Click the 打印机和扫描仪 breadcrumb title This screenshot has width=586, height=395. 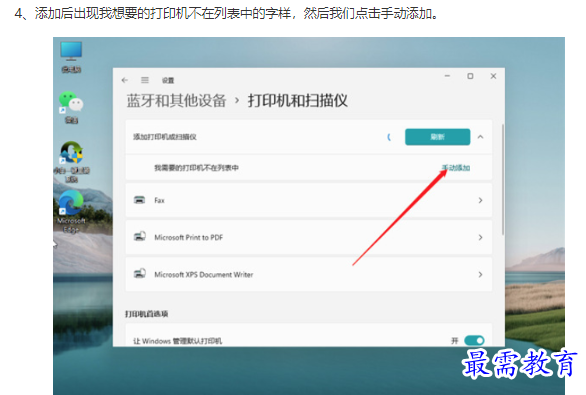click(x=298, y=101)
